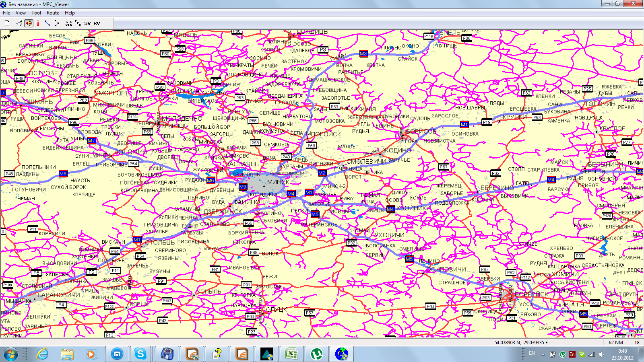
Task: Click the RTE CFG toolbar icon
Action: [x=69, y=23]
